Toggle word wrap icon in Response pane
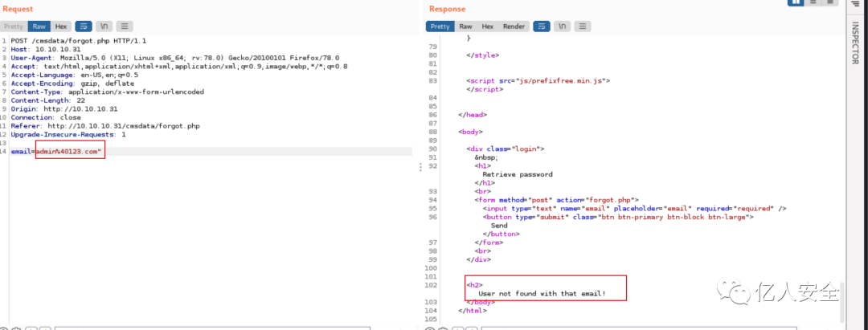Viewport: 868px width, 330px height. (x=542, y=26)
